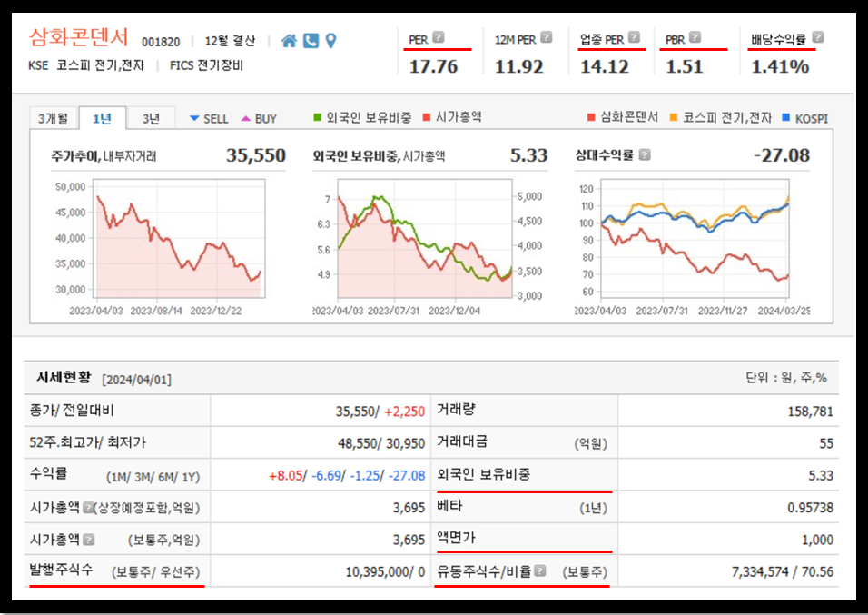Screen dimensions: 868x615
Task: Click the 발행주식수 row label
Action: (61, 570)
